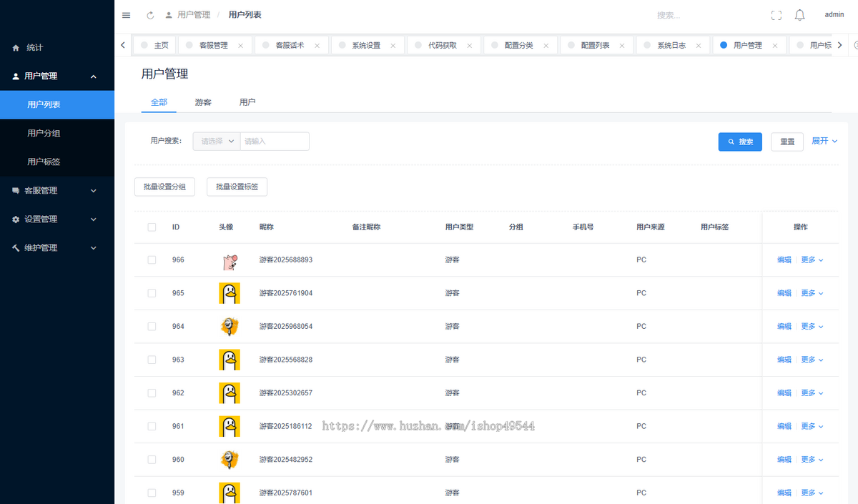The width and height of the screenshot is (858, 504).
Task: Click avatar of user 965
Action: click(229, 293)
